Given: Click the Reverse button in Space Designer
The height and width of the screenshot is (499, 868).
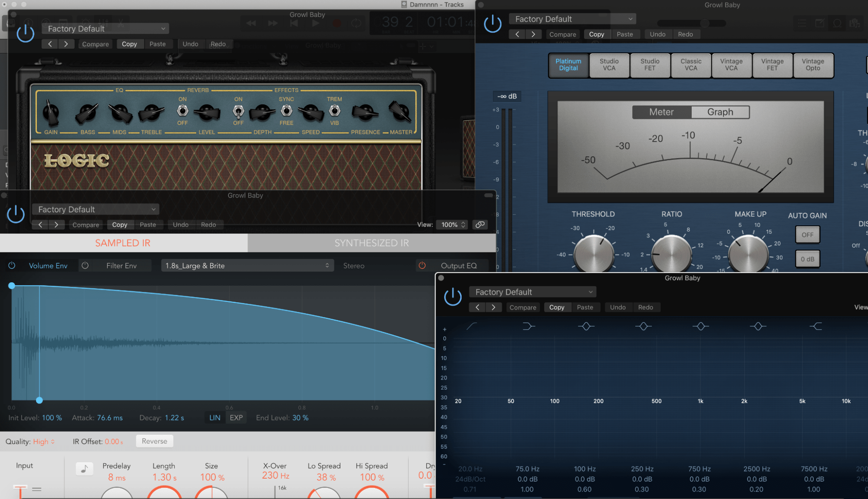Looking at the screenshot, I should tap(154, 441).
